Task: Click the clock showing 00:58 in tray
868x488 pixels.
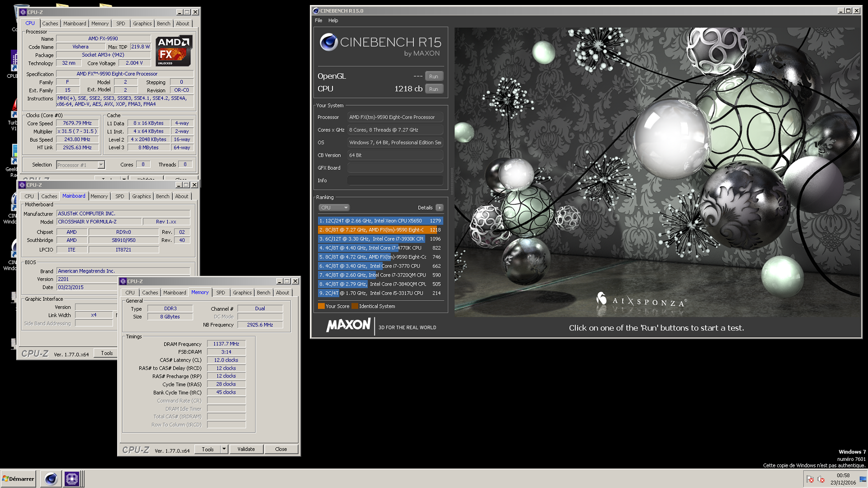Action: (x=843, y=475)
